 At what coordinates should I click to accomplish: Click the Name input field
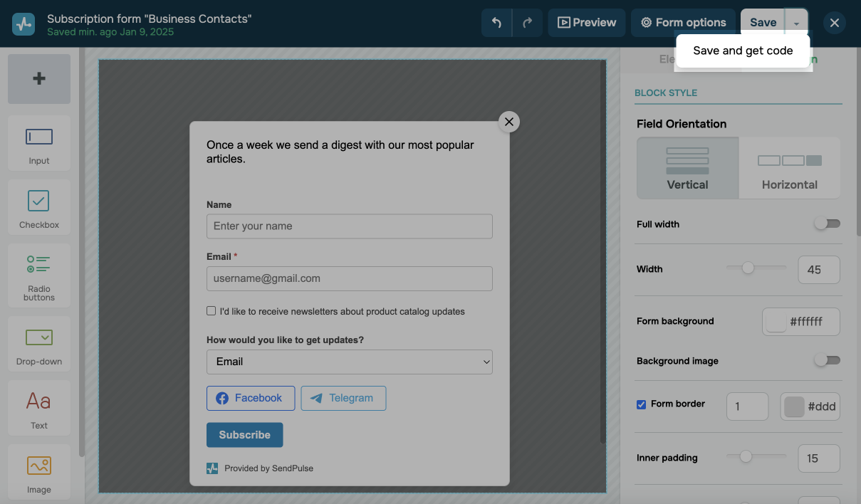click(349, 226)
